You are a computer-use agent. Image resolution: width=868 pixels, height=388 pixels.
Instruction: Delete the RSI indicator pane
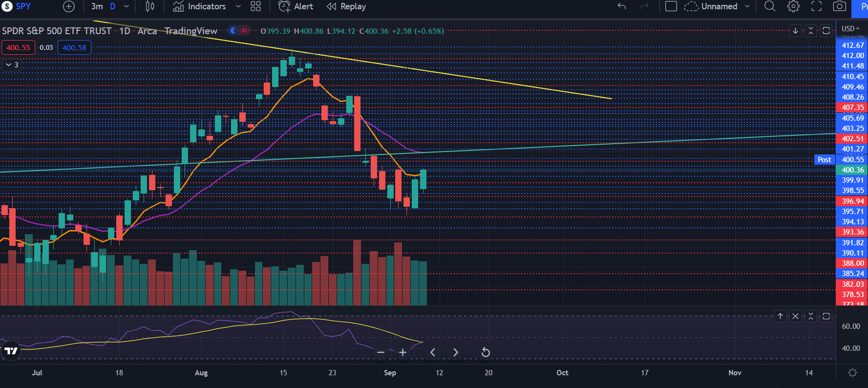coord(795,316)
